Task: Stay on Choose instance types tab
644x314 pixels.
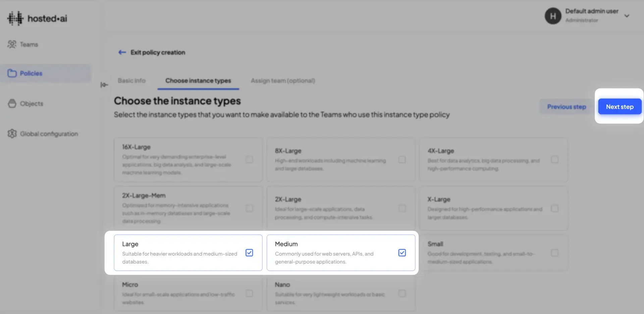Action: click(198, 81)
